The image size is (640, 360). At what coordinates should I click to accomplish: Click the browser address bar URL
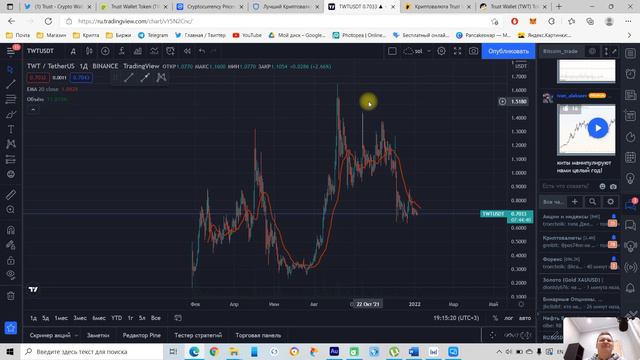click(x=135, y=21)
